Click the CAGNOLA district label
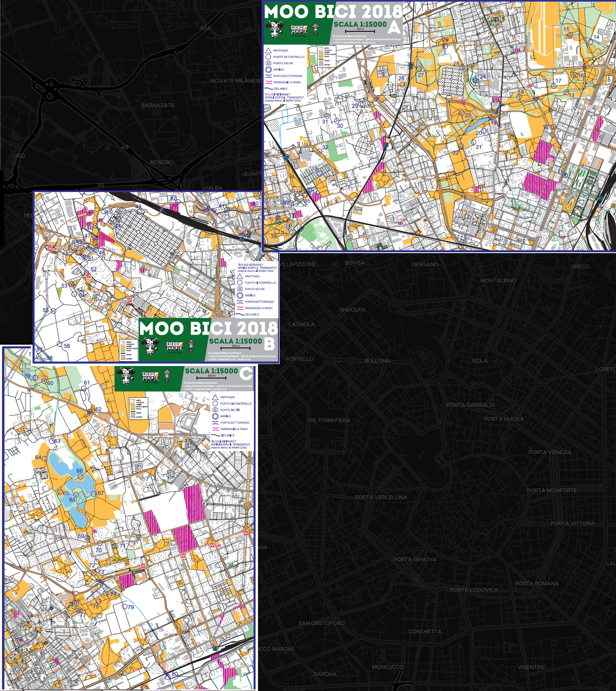 click(302, 324)
